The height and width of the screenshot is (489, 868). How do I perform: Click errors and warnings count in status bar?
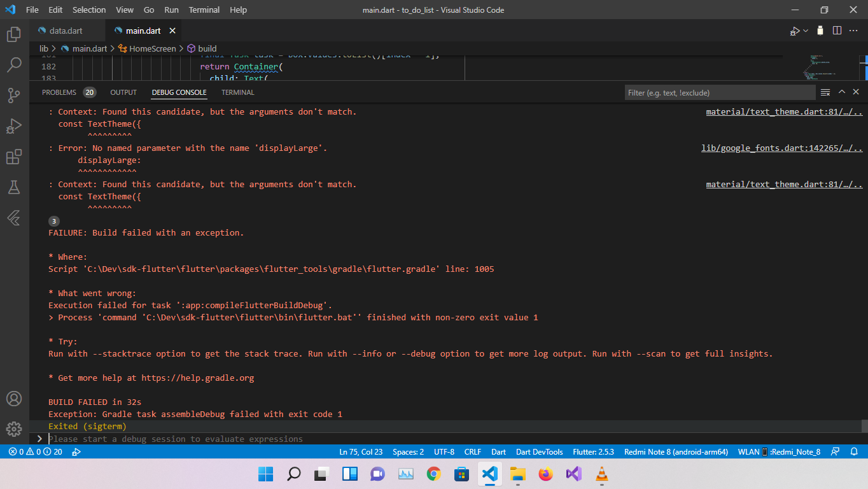coord(36,452)
